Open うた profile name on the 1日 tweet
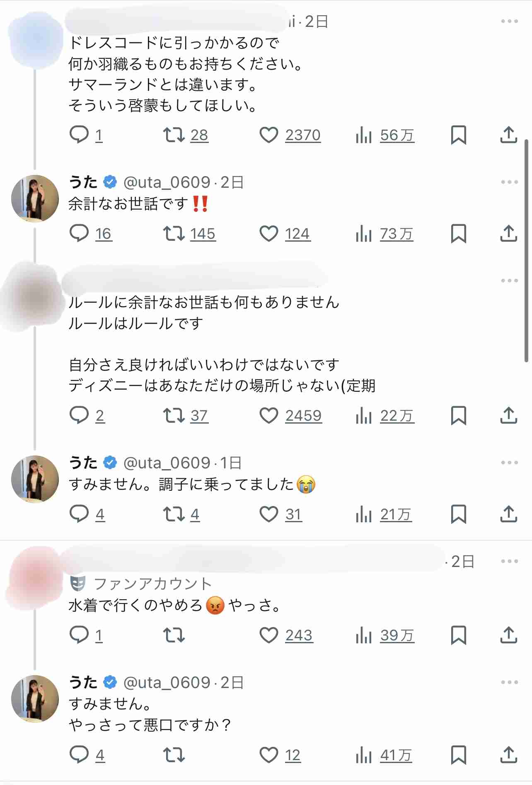The image size is (532, 785). click(x=83, y=463)
